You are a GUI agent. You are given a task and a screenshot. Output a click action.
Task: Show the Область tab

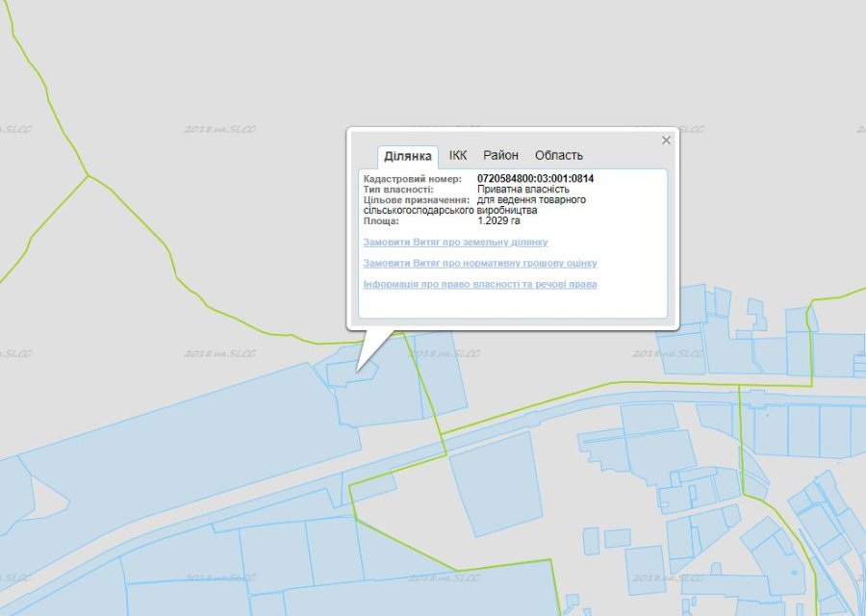pos(558,155)
